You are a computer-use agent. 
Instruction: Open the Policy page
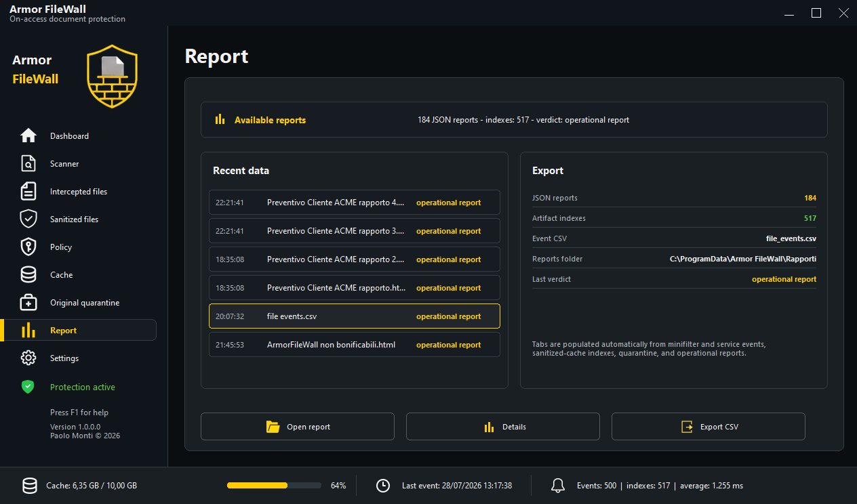tap(61, 247)
